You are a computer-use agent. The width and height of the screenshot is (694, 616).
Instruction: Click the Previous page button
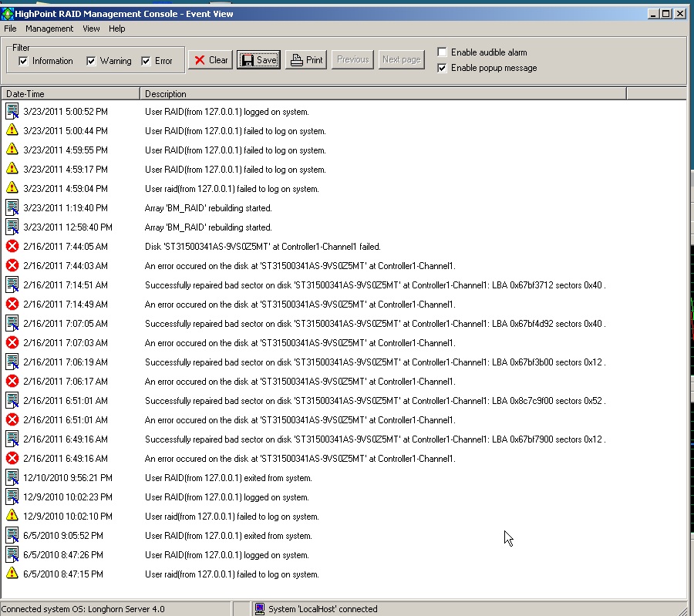coord(352,59)
